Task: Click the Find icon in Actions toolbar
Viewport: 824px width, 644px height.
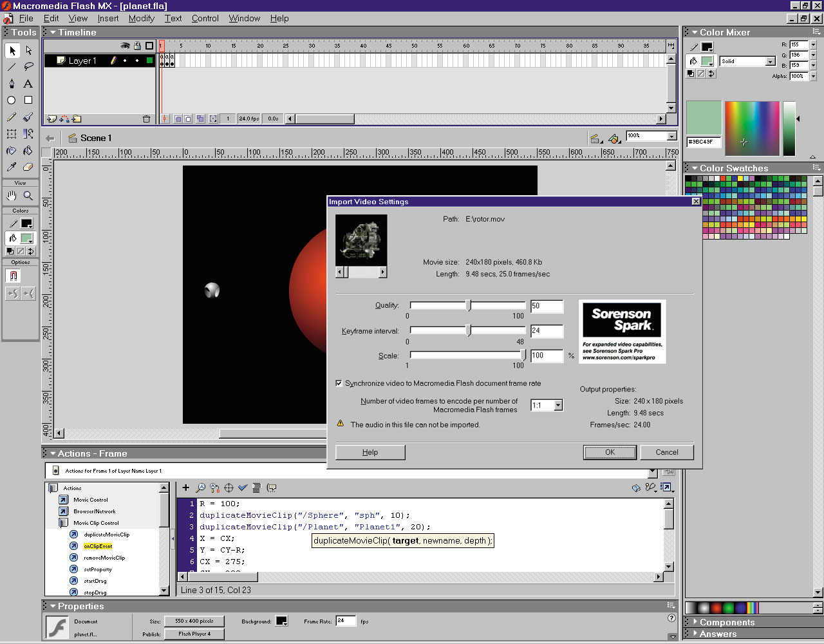Action: [x=200, y=488]
